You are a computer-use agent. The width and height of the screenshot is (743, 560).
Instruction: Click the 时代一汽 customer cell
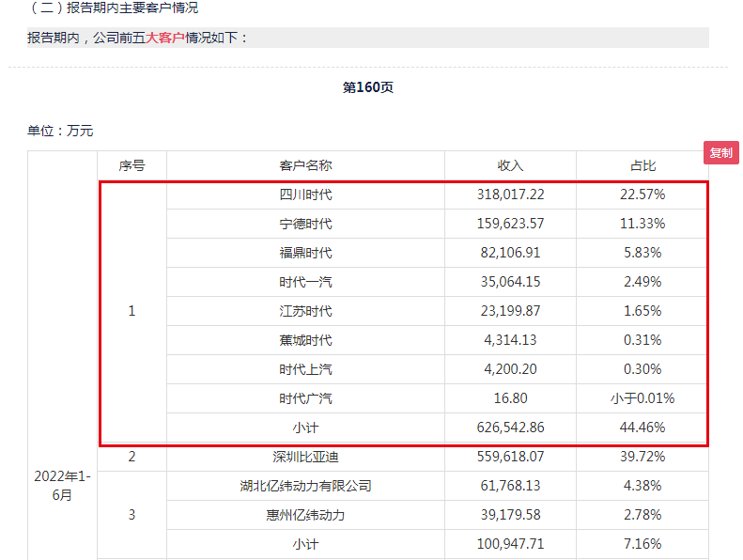[305, 282]
